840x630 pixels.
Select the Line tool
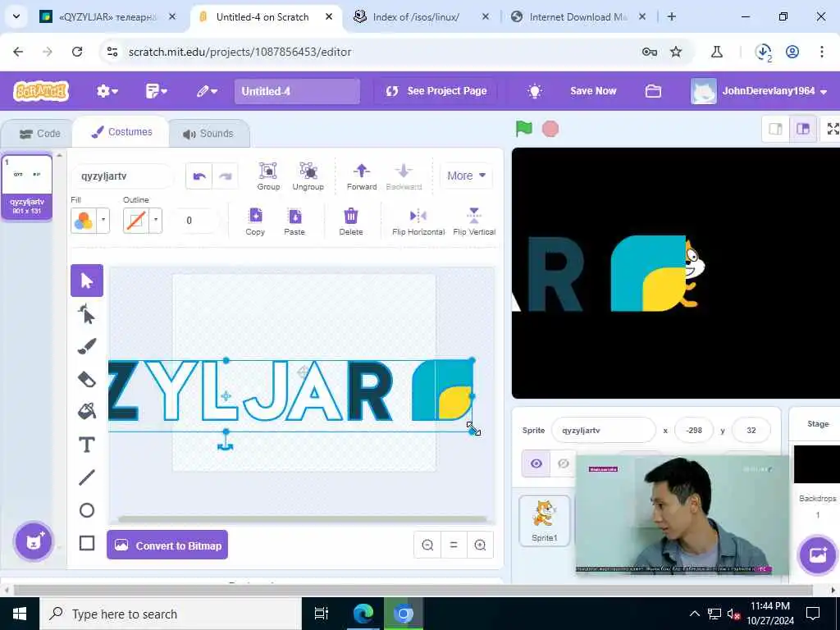[87, 477]
